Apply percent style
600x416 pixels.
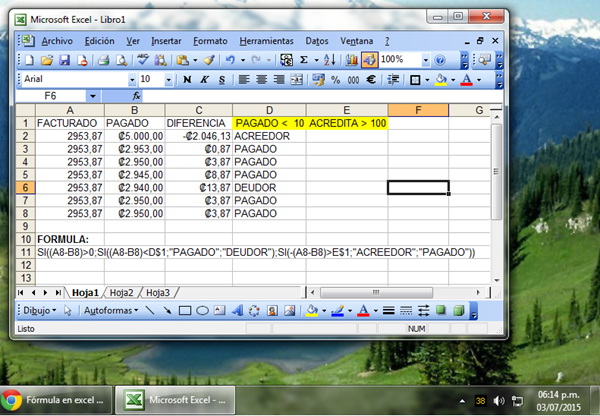[x=336, y=80]
